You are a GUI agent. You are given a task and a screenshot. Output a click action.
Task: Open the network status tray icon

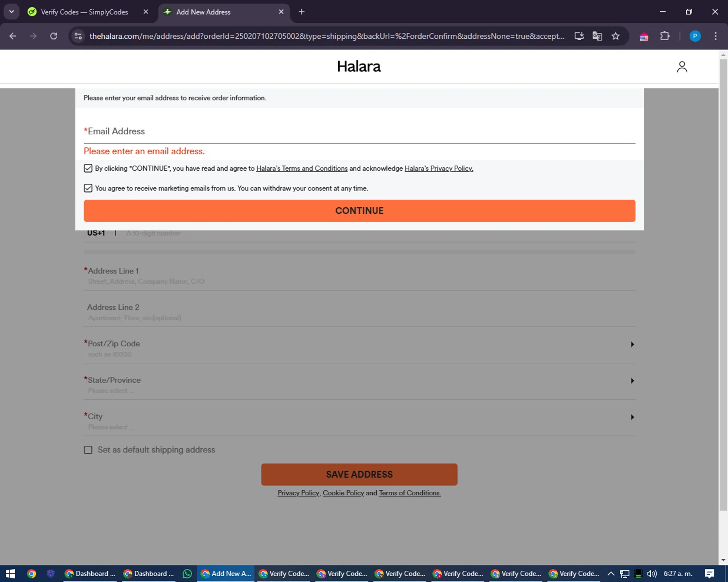625,574
